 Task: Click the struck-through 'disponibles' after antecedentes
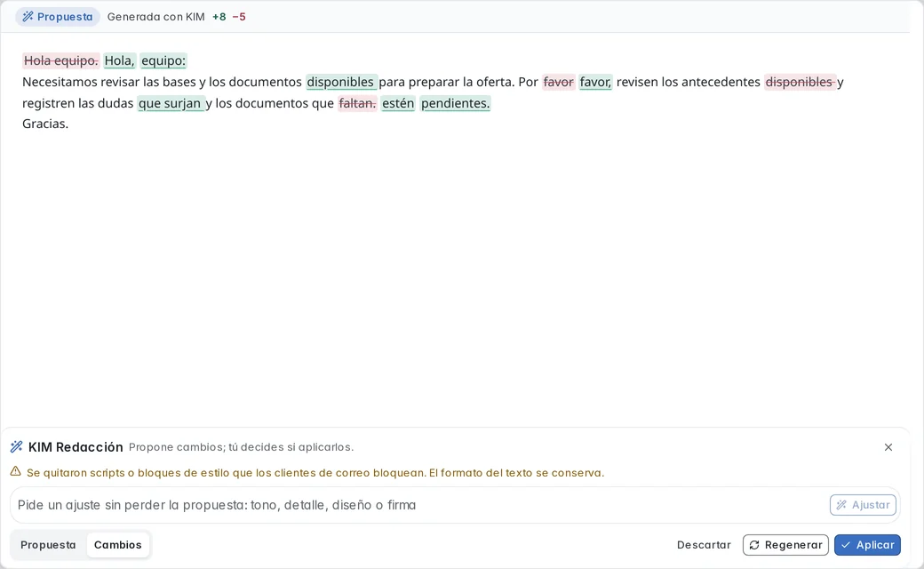coord(801,82)
